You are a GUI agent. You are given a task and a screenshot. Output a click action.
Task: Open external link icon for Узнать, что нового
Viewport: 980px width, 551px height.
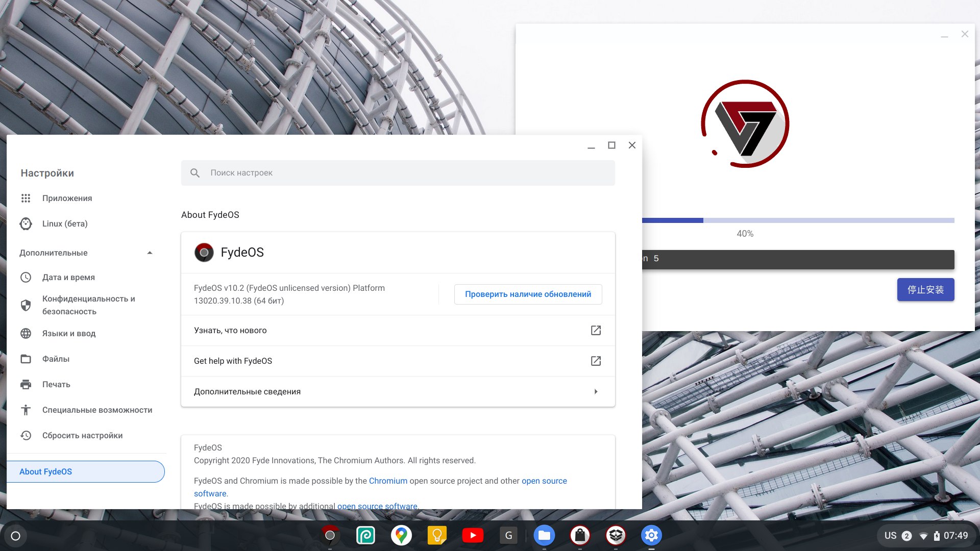[x=596, y=330]
